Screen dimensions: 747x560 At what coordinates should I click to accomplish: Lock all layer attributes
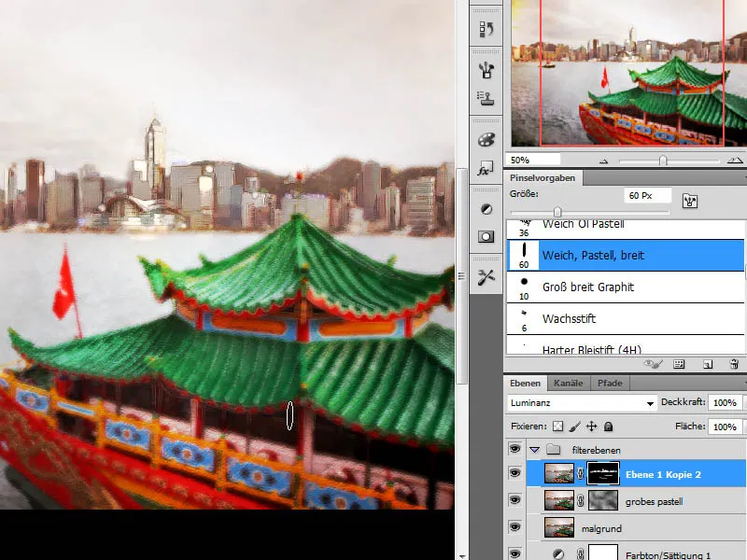609,427
